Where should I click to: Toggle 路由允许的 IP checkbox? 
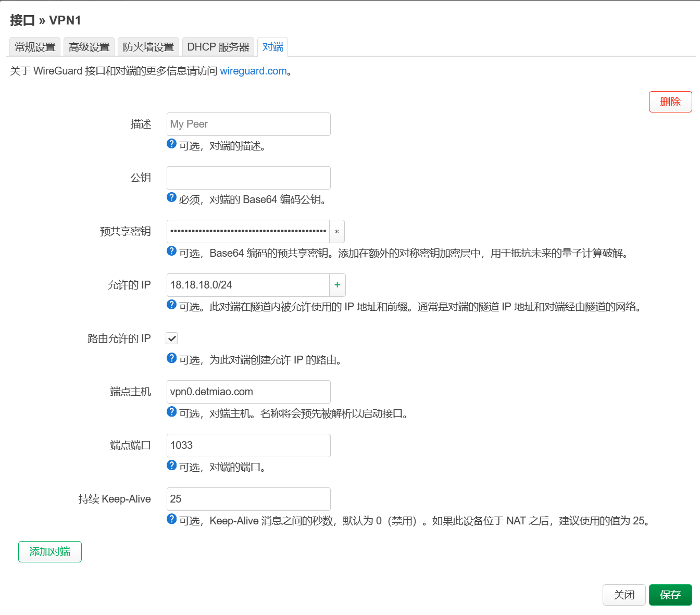coord(172,338)
